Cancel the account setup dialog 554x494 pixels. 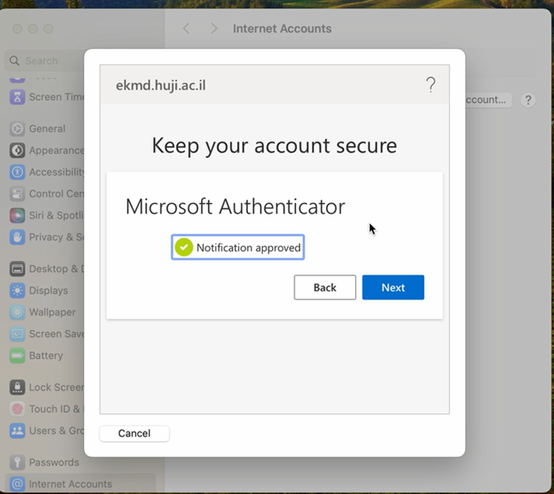134,433
